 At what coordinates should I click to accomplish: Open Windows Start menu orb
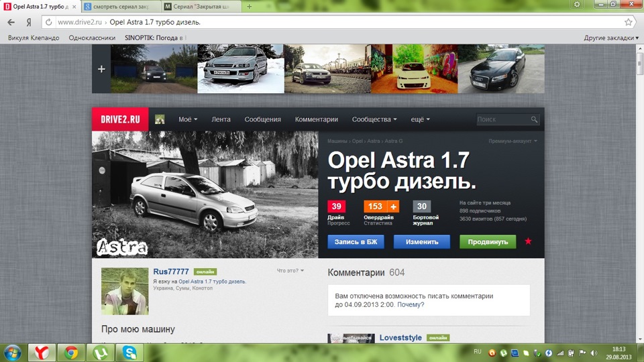12,353
